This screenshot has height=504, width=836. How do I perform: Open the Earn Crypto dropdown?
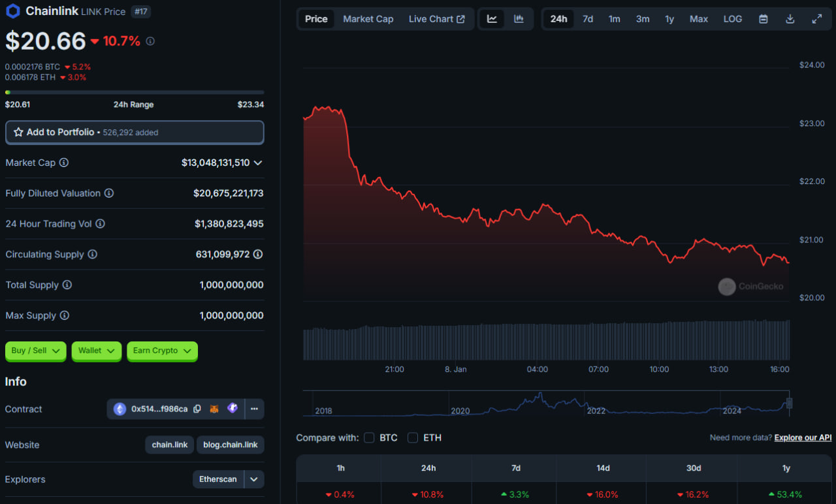point(162,351)
